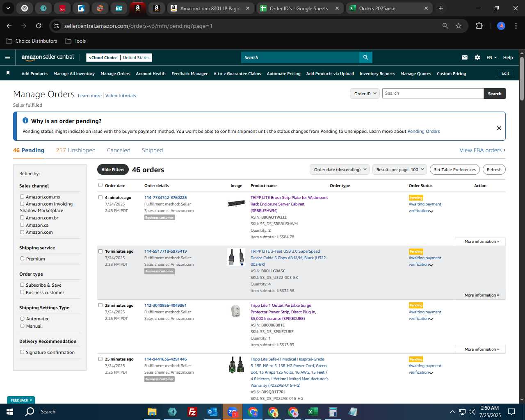Open the Order date (descending) sort dropdown
Screen dimensions: 525x420
pos(340,169)
